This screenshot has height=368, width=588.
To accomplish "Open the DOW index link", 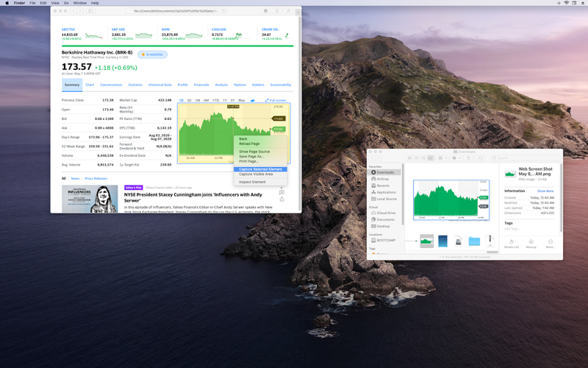I will 165,29.
